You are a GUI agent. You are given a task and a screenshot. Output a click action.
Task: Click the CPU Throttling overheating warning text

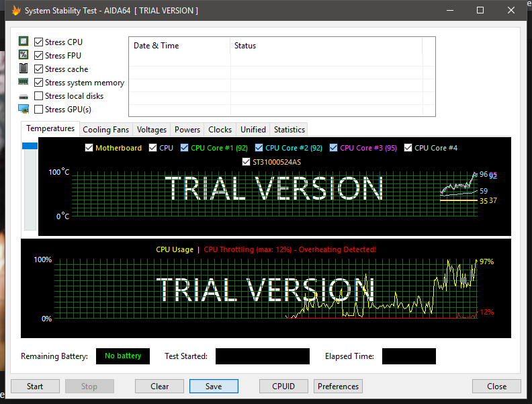click(290, 249)
